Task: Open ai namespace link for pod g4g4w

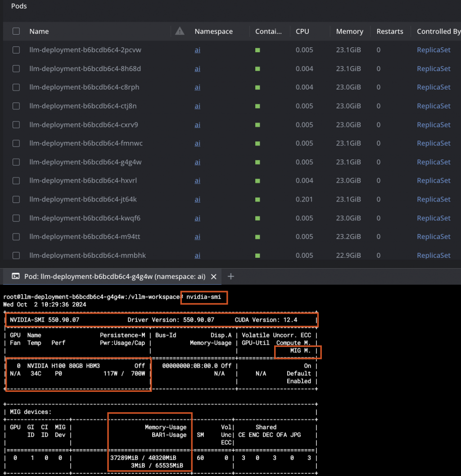Action: coord(197,162)
